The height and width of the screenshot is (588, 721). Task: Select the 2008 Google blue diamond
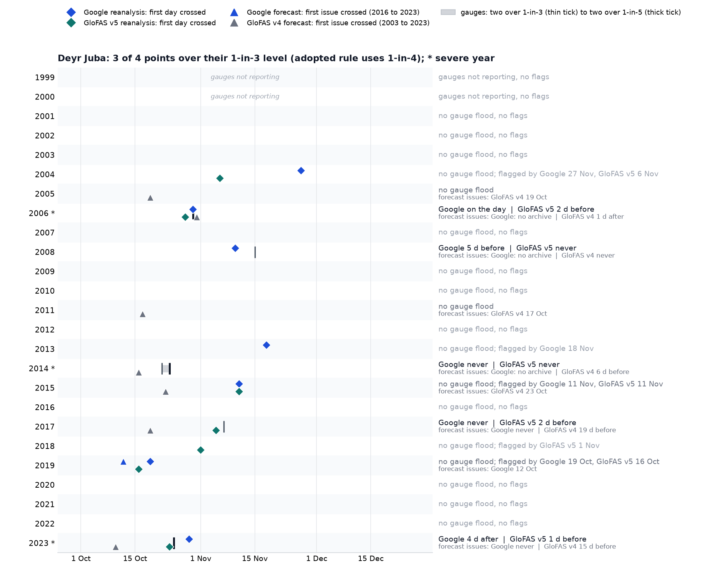point(235,248)
